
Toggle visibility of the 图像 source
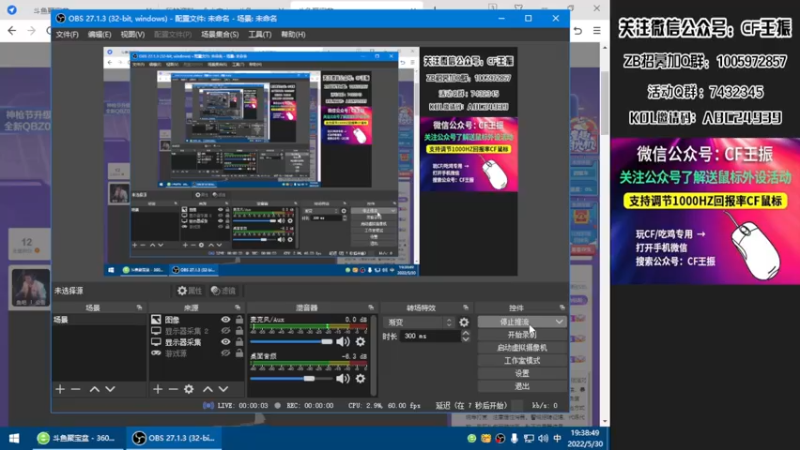pos(225,319)
